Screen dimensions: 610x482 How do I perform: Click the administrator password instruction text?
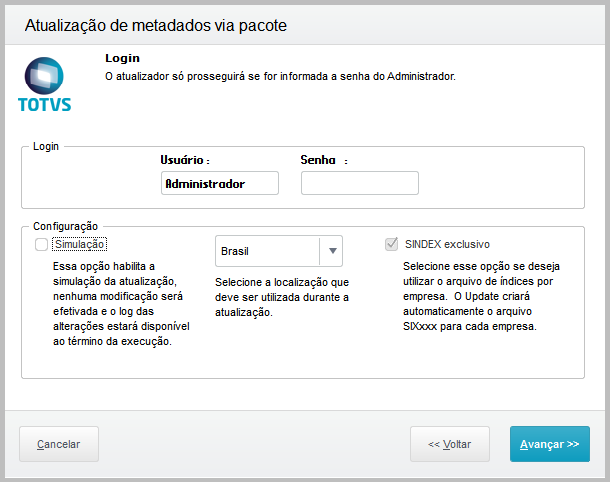280,76
